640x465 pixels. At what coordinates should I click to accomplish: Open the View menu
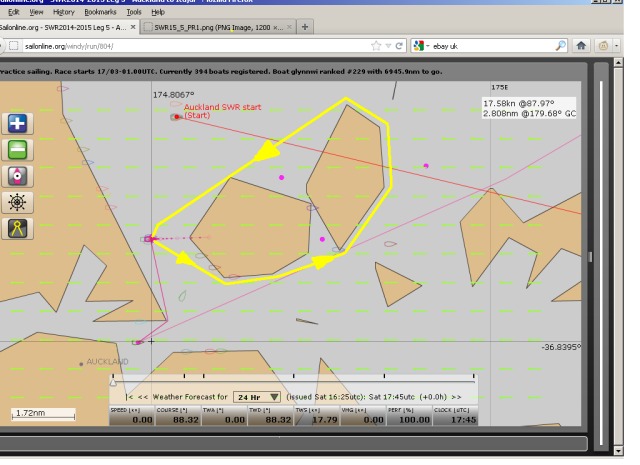tap(36, 12)
